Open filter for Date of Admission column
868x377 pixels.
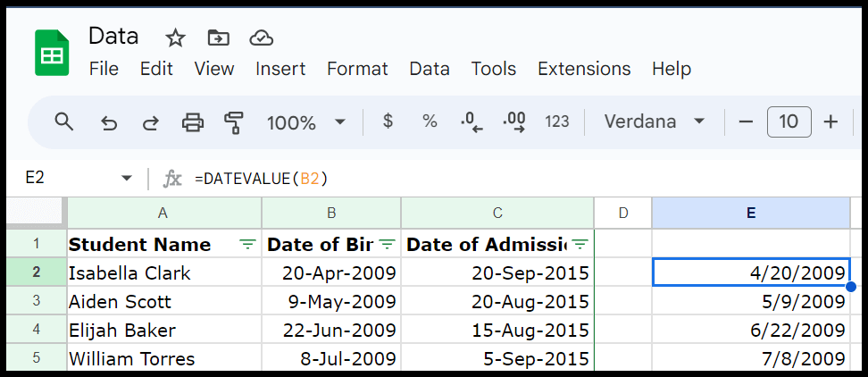(580, 244)
